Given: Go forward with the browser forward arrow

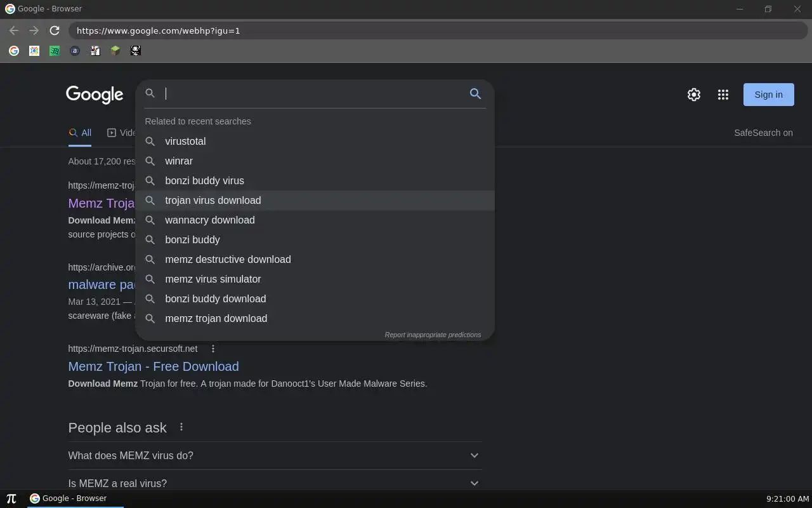Looking at the screenshot, I should (x=34, y=30).
